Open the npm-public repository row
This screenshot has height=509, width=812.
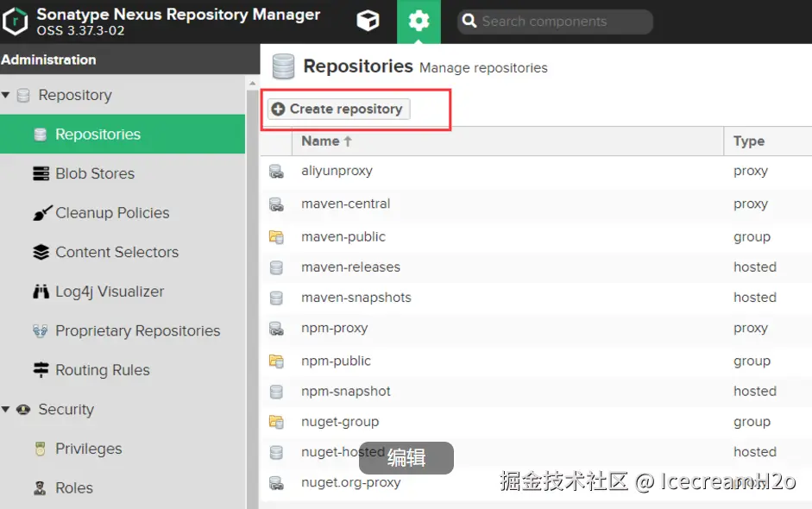click(x=536, y=361)
